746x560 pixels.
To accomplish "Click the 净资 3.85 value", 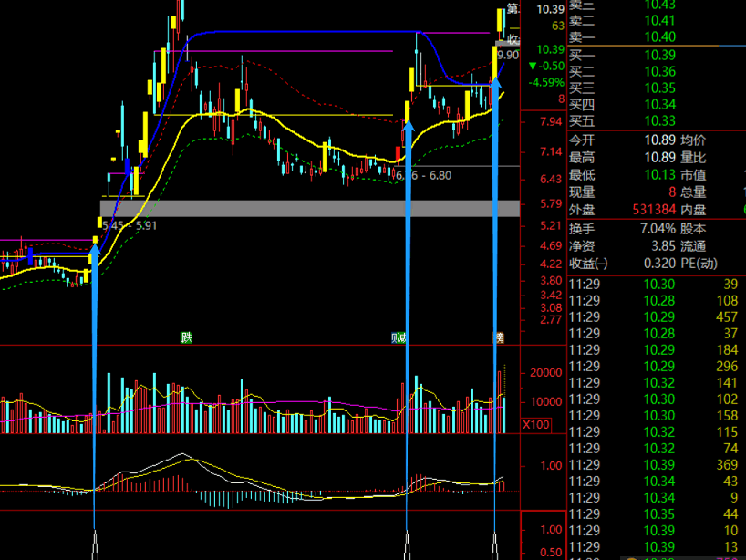I will (x=663, y=246).
